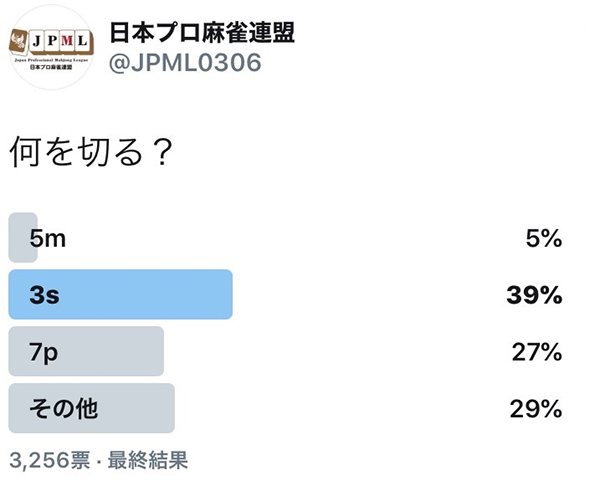
Task: Select the 何を切る？ tweet text
Action: (x=91, y=152)
